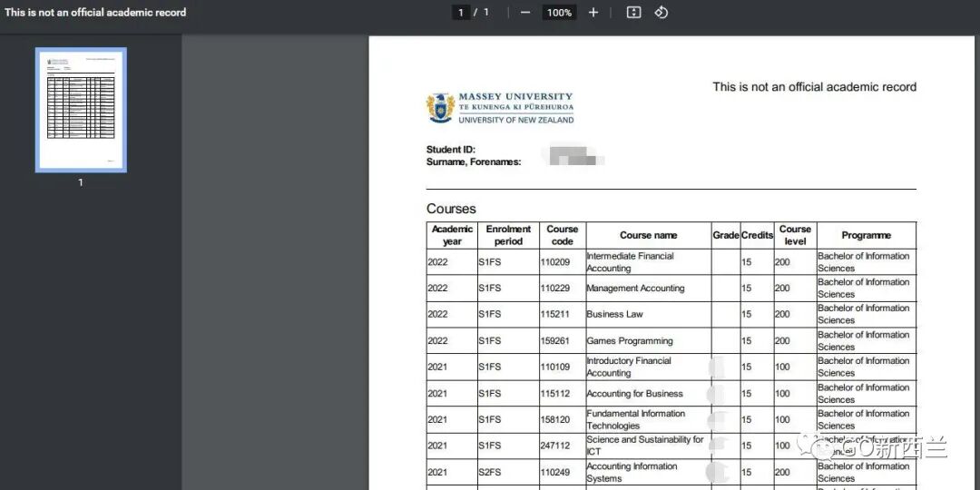
Task: Click the document title in the viewer toolbar
Action: click(95, 13)
